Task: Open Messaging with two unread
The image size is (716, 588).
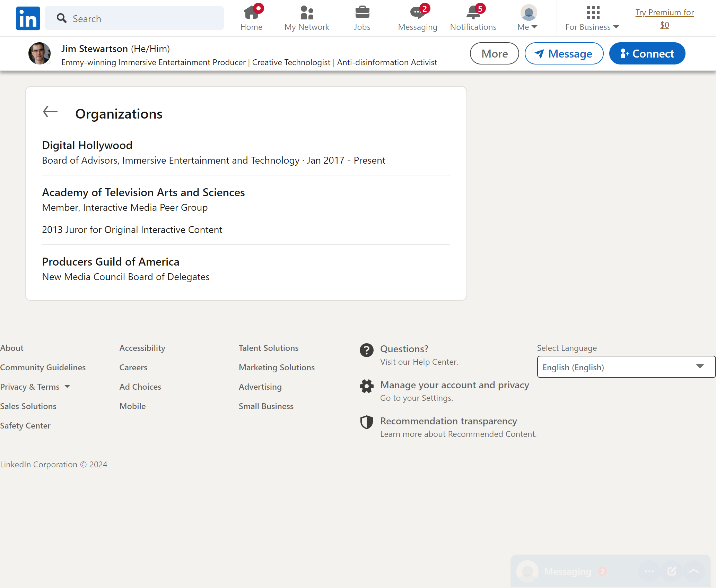Action: pos(418,18)
